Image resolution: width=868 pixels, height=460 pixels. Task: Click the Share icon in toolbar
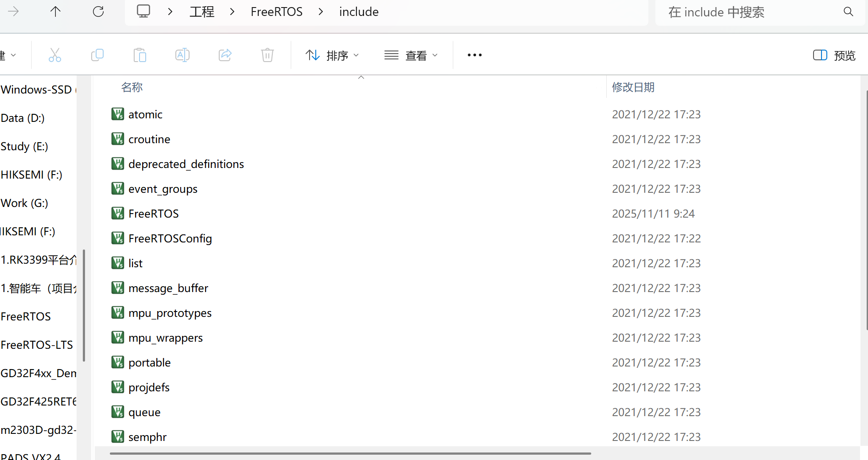[x=225, y=55]
